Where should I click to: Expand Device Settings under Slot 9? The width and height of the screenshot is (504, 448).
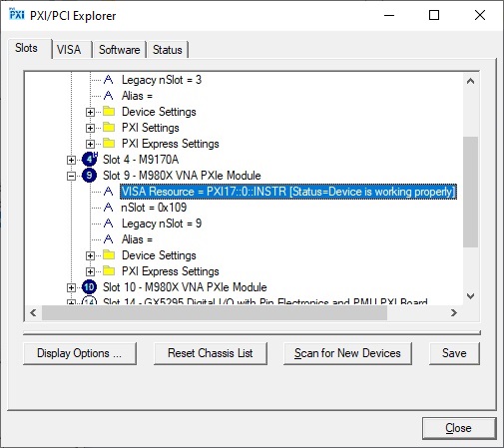pyautogui.click(x=90, y=255)
